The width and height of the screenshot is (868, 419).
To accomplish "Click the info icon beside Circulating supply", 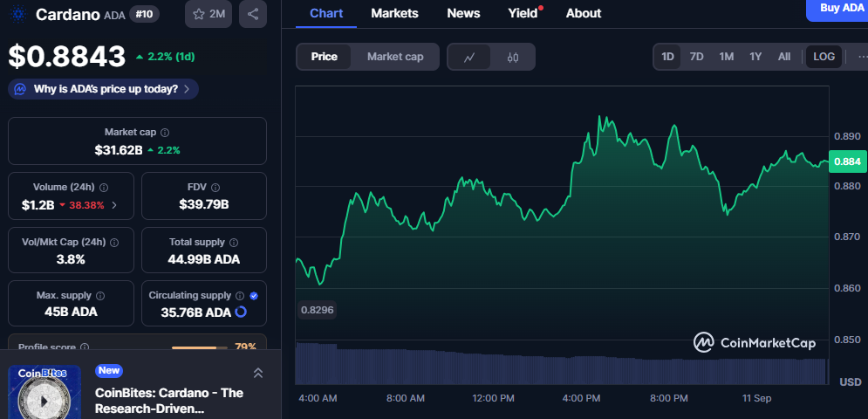I will pos(240,295).
